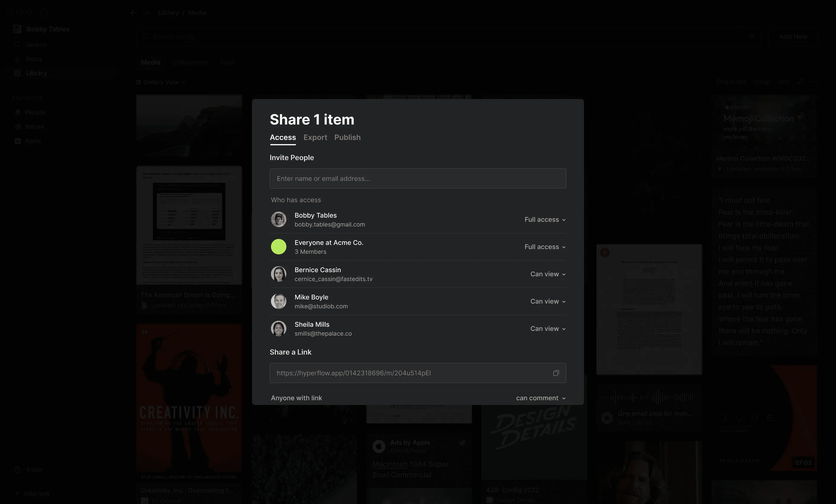
Task: Click the filter icon in the search media bar
Action: [x=752, y=37]
